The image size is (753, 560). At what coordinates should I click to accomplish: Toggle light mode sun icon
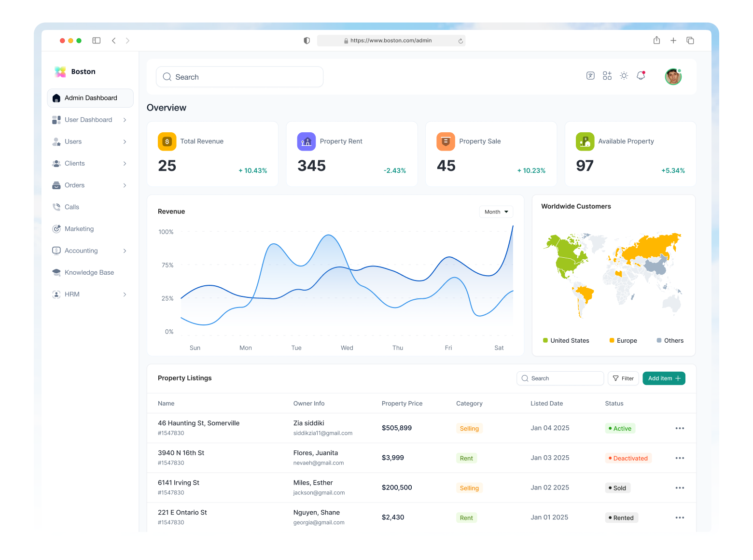coord(624,76)
